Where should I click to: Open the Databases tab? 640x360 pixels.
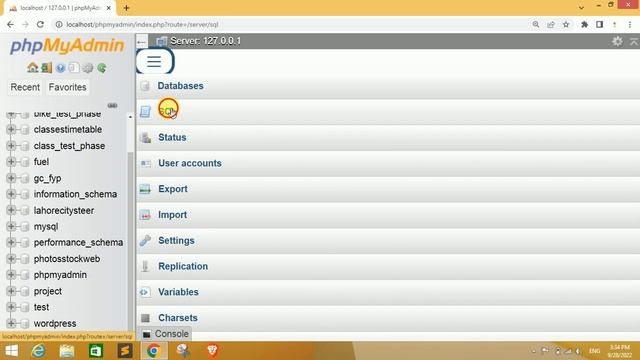(180, 86)
